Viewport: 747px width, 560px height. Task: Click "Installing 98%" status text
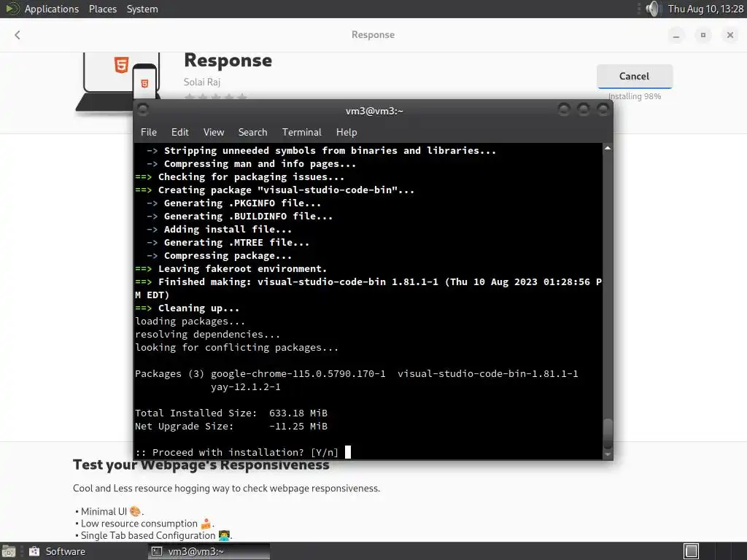635,96
